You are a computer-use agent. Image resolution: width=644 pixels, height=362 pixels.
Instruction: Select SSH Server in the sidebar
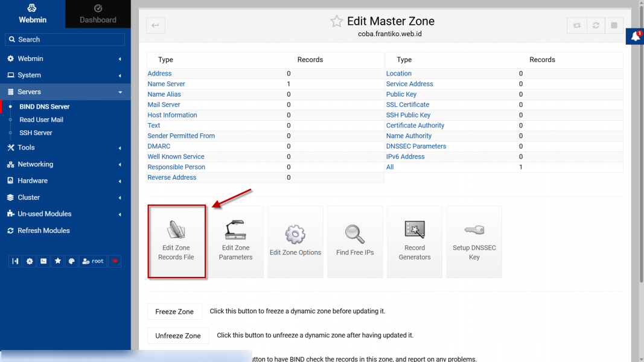pos(36,133)
